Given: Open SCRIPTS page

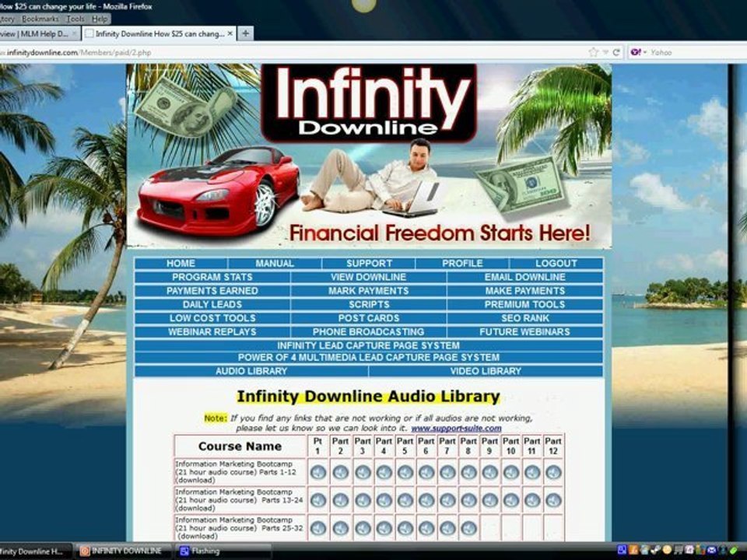Looking at the screenshot, I should click(369, 305).
